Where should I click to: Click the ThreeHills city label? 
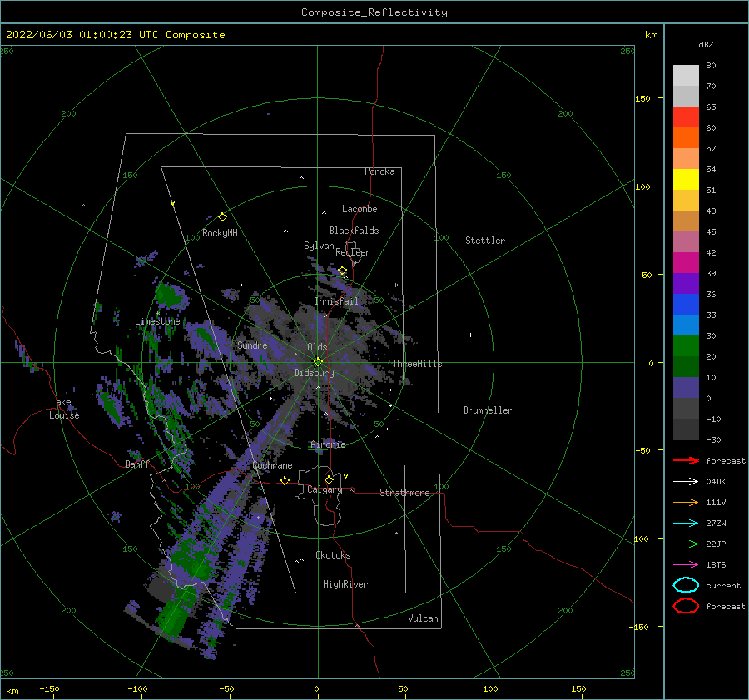(x=418, y=364)
